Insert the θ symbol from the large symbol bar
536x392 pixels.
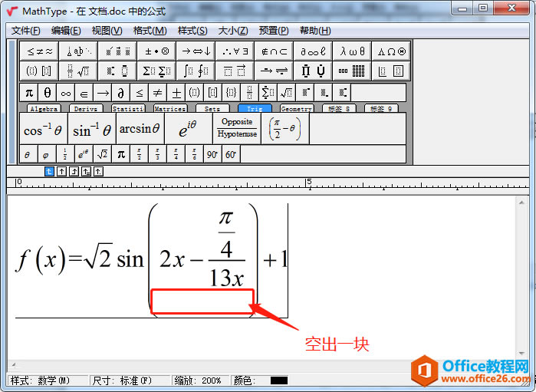[48, 92]
